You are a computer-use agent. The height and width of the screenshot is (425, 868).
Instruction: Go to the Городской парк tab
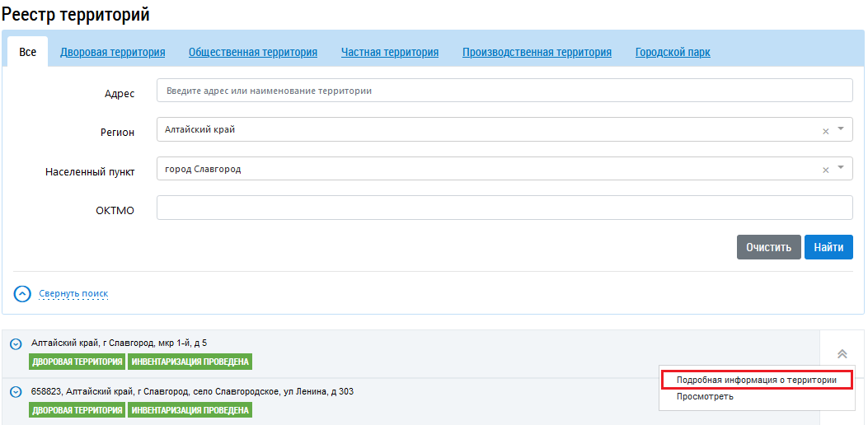(x=673, y=52)
